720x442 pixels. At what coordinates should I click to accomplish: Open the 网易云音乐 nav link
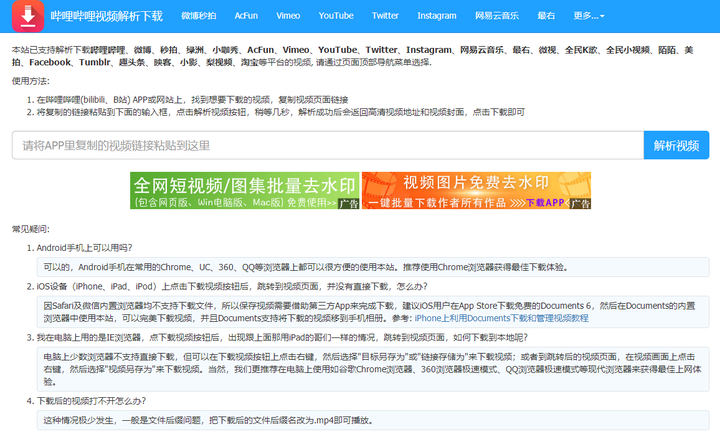tap(497, 16)
